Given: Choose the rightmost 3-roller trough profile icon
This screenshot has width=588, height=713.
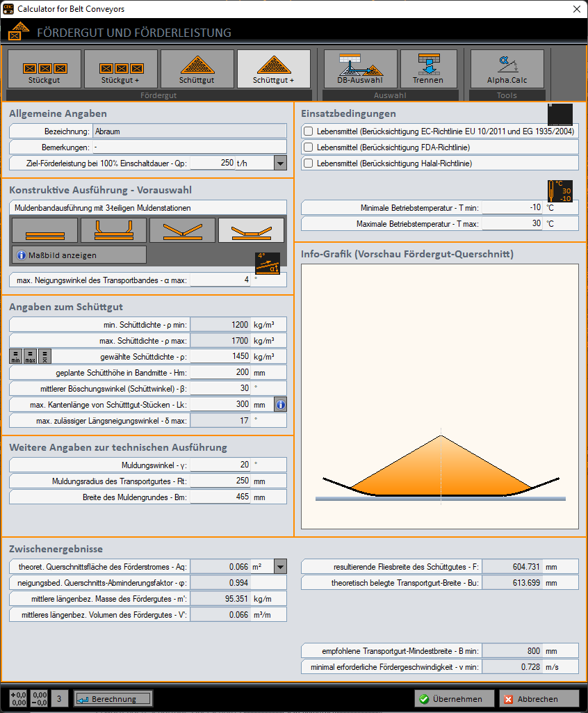Looking at the screenshot, I should pyautogui.click(x=252, y=230).
